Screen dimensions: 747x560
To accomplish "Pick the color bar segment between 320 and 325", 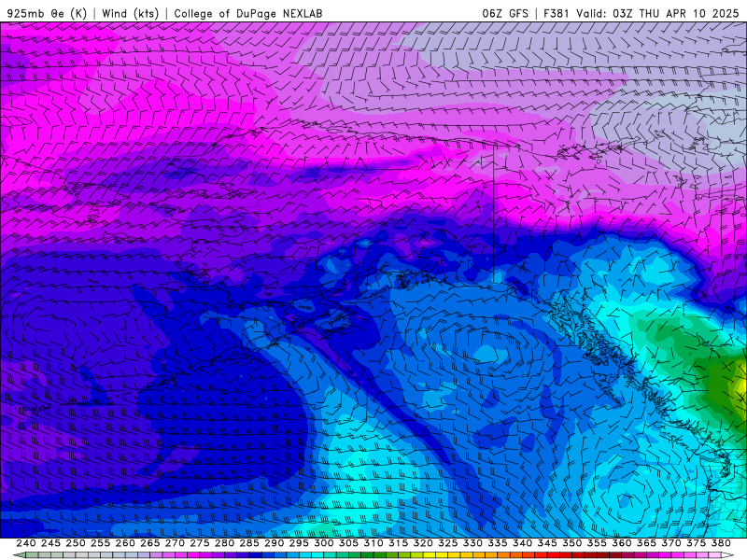I will click(x=435, y=555).
